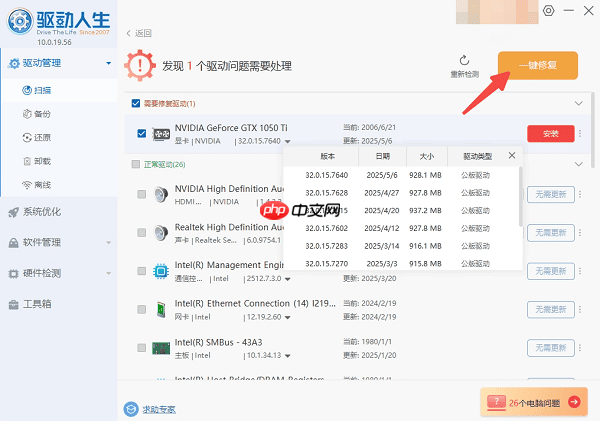Open more options for Realtek audio row
The width and height of the screenshot is (600, 421).
[580, 233]
